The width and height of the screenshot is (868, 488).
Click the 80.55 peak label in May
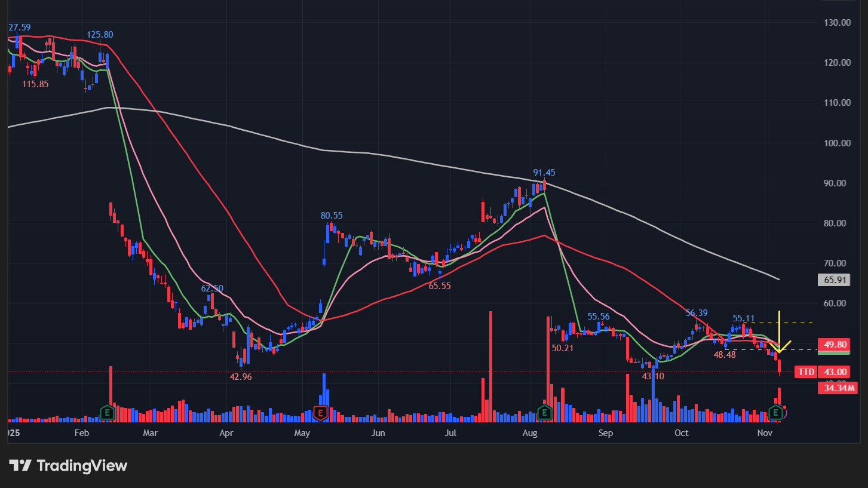332,216
